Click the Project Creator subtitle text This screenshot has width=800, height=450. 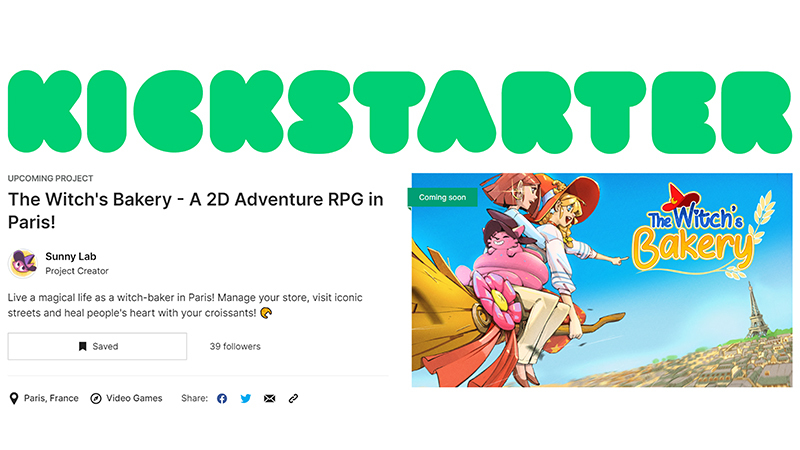pyautogui.click(x=77, y=271)
